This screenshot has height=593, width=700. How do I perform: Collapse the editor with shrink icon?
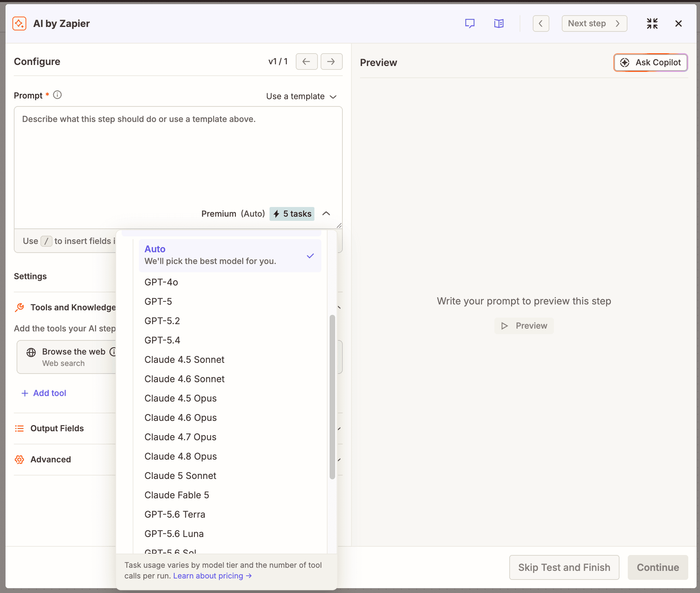pyautogui.click(x=652, y=23)
